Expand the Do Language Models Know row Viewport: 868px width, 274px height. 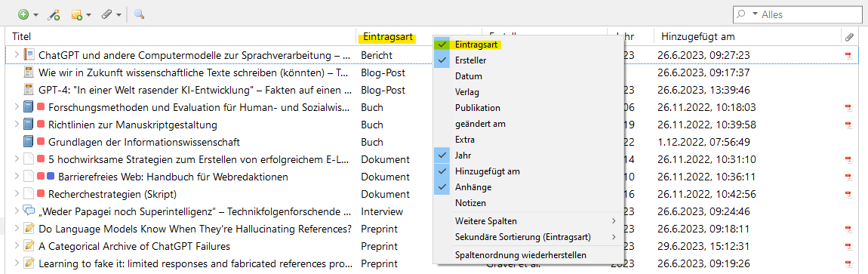point(16,229)
